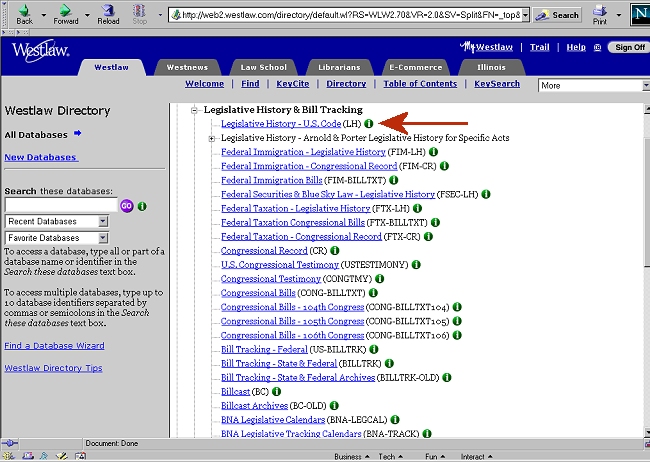
Task: Click the directory pane vertical scrollbar
Action: (647, 270)
